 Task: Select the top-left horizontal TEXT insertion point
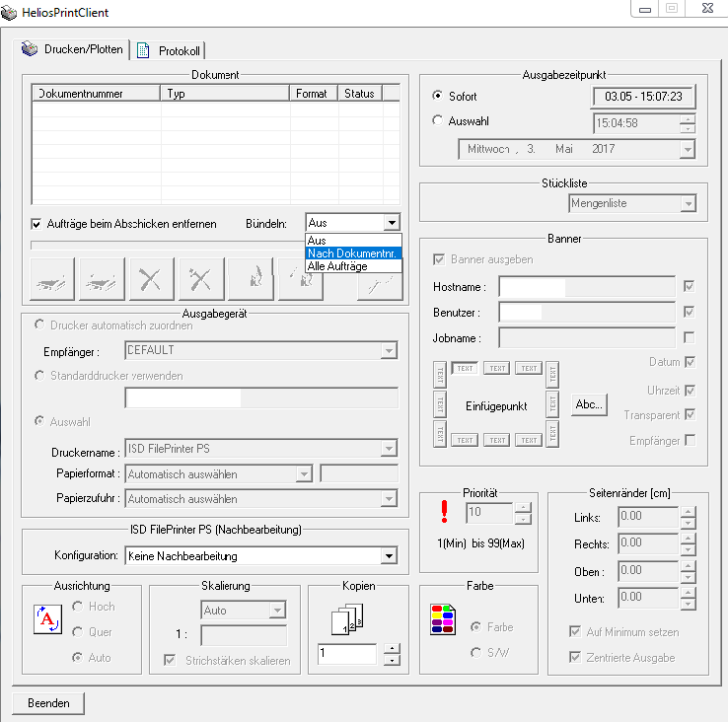(465, 368)
